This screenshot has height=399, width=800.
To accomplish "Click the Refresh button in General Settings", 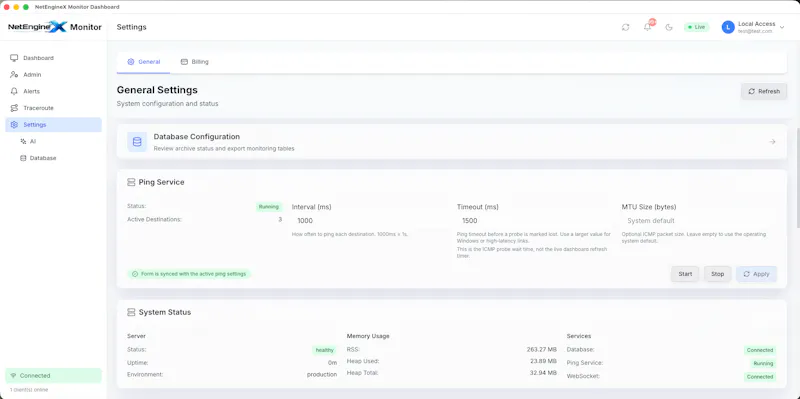I will (764, 91).
